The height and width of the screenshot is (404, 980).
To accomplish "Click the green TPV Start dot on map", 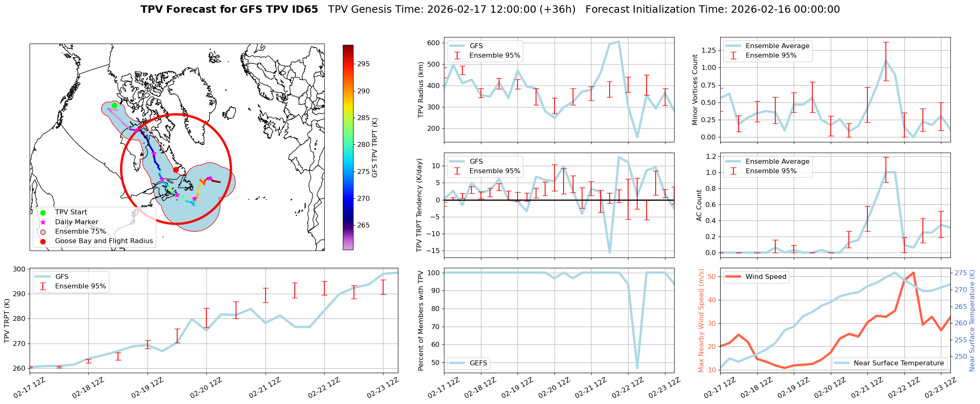I will tap(114, 105).
